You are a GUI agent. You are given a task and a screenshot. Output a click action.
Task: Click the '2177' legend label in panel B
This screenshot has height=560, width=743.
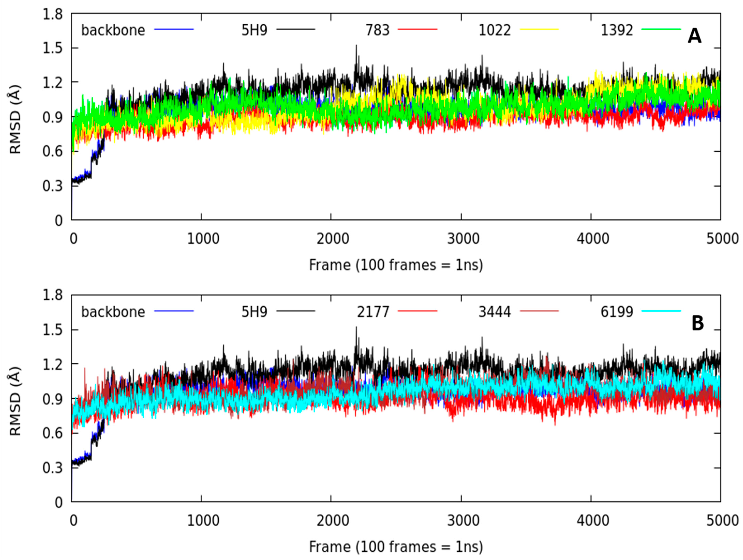click(x=373, y=312)
